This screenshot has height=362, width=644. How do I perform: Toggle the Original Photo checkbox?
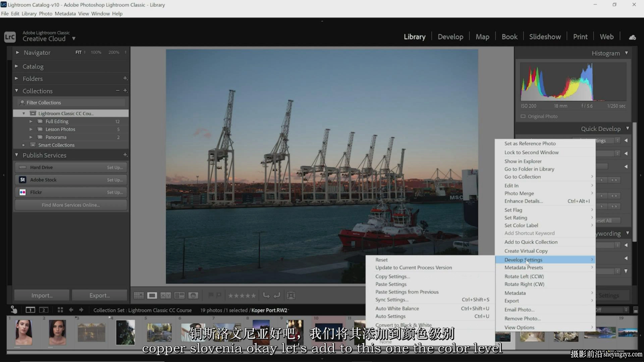(523, 116)
